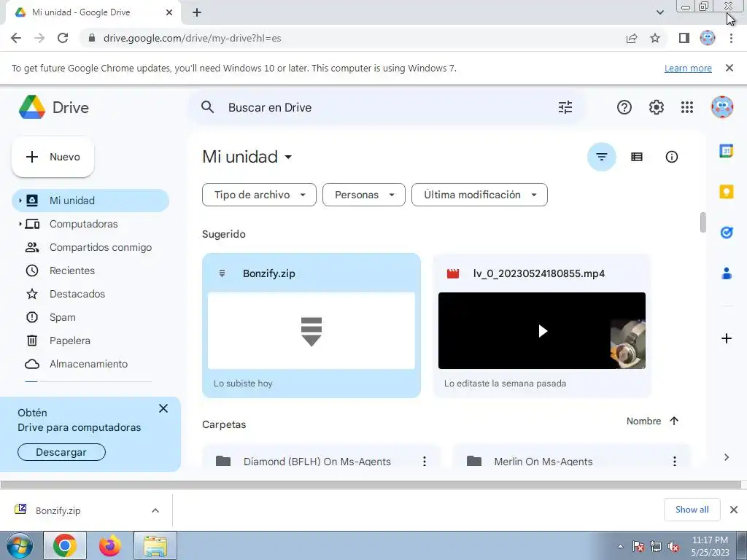Open Firefox from taskbar
The width and height of the screenshot is (747, 560).
click(x=110, y=545)
